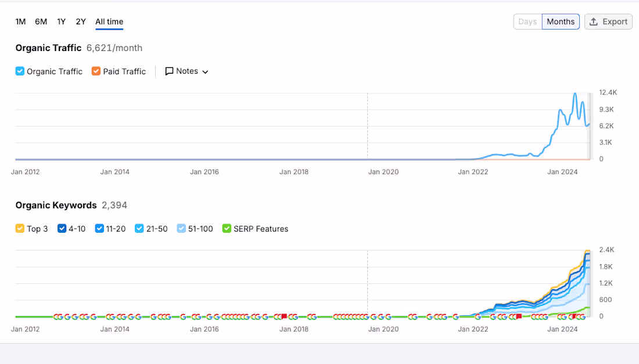Uncheck the Organic Traffic checkbox
The image size is (639, 364).
[20, 71]
